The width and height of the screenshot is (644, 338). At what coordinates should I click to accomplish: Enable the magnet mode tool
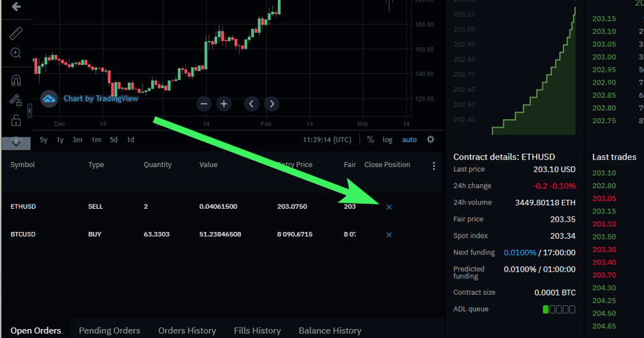[x=16, y=80]
